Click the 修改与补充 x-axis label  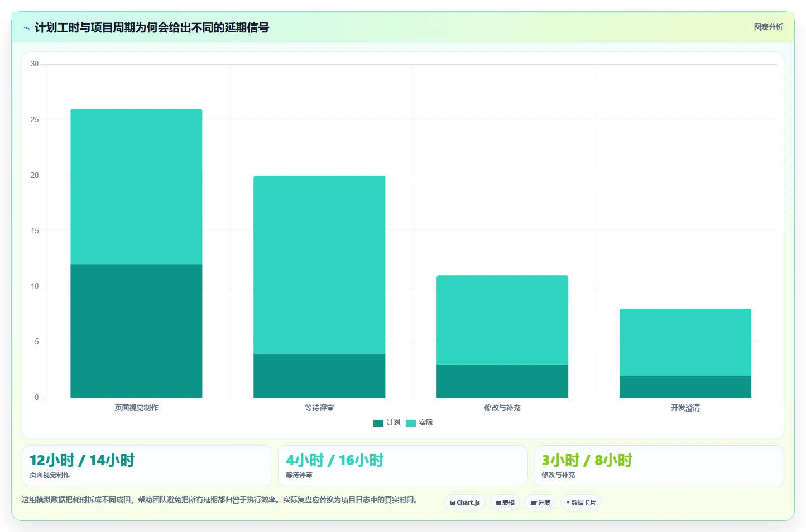pyautogui.click(x=502, y=408)
